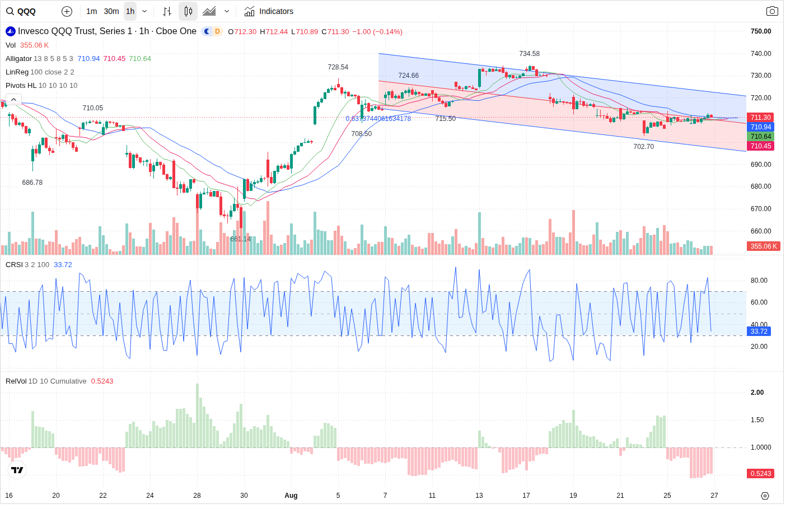795x532 pixels.
Task: Click the 711.30 last price label
Action: 760,118
